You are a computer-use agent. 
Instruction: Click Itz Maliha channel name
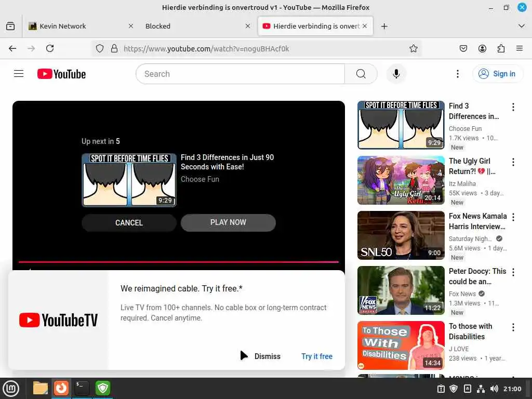(x=462, y=183)
